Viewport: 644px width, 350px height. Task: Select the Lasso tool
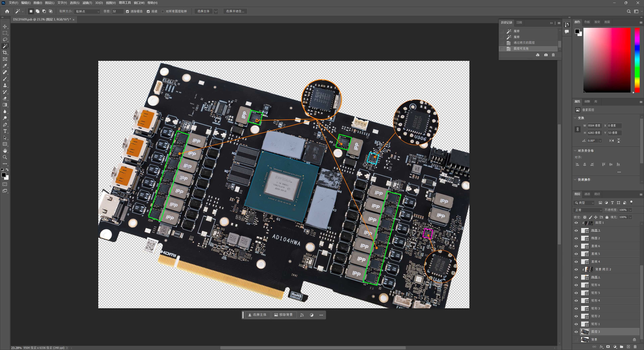click(5, 40)
